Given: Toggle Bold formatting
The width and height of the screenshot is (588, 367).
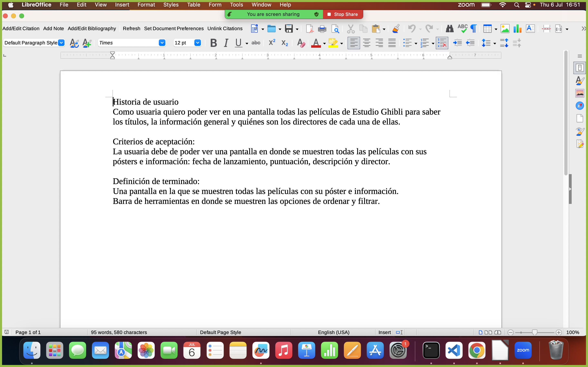Looking at the screenshot, I should (x=213, y=43).
